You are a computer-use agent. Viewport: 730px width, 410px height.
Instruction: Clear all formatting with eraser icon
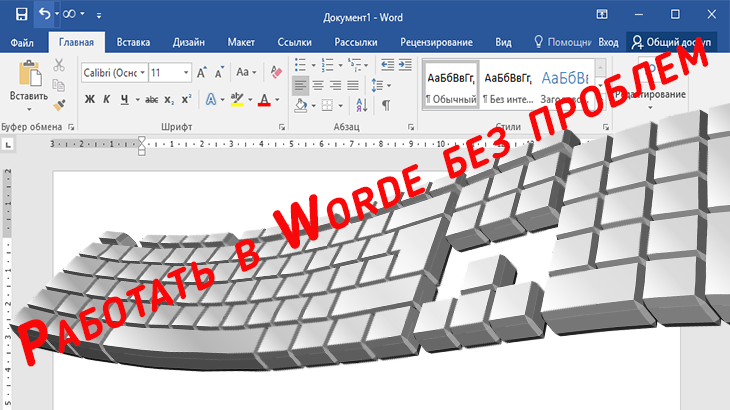[x=276, y=72]
